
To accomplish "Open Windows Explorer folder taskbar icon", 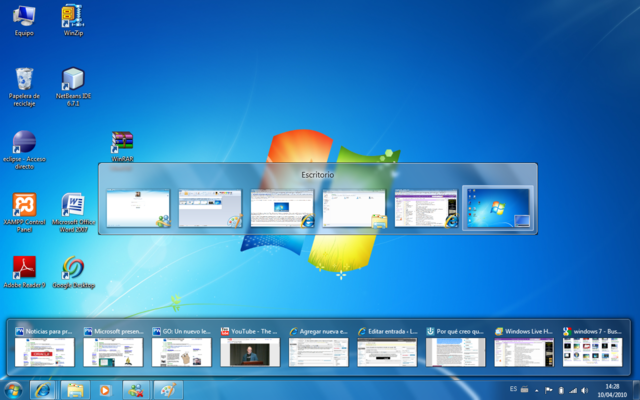I will point(75,390).
